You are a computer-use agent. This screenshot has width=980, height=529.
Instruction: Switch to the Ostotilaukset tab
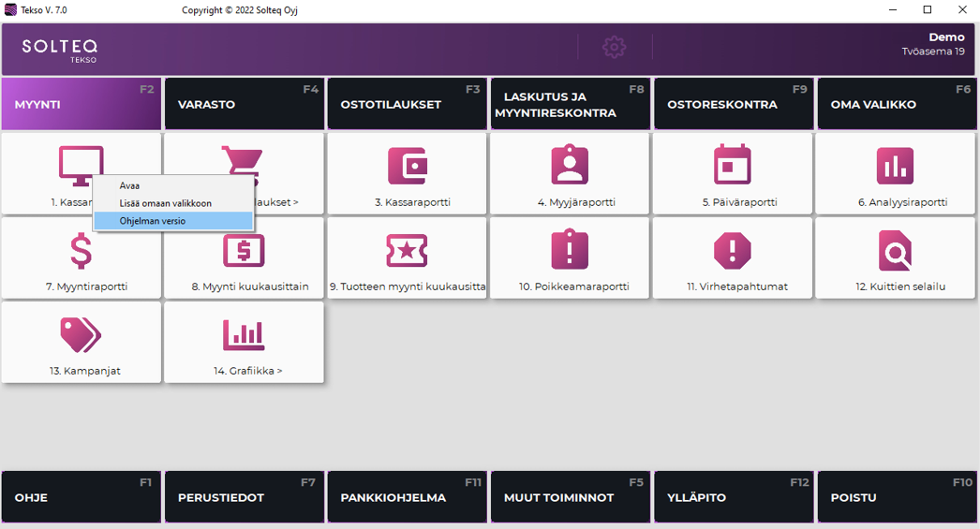point(407,104)
